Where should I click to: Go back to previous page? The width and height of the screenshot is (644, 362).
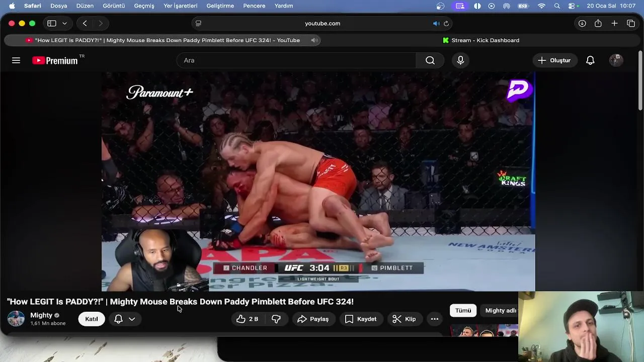click(x=85, y=23)
